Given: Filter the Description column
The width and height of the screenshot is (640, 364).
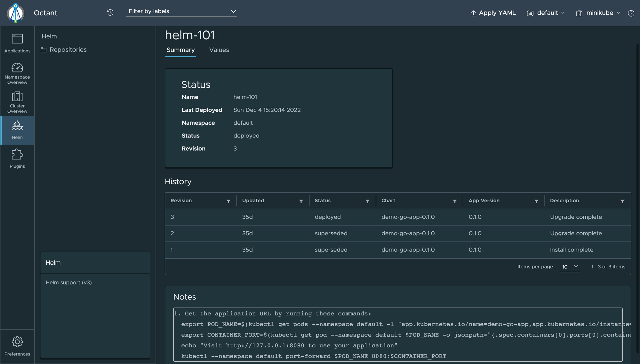Looking at the screenshot, I should (623, 201).
